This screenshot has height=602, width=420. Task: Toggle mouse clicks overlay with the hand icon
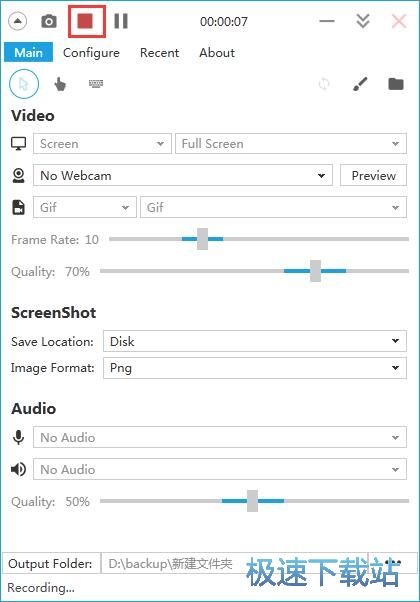pos(60,84)
